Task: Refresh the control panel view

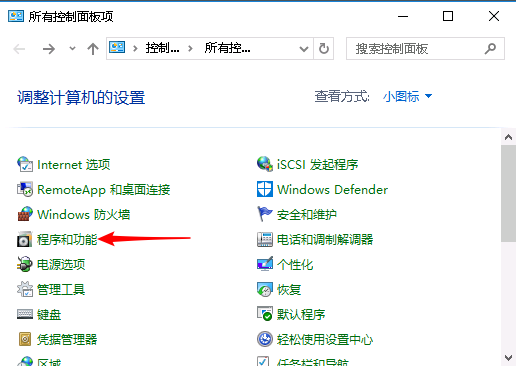Action: pyautogui.click(x=324, y=49)
